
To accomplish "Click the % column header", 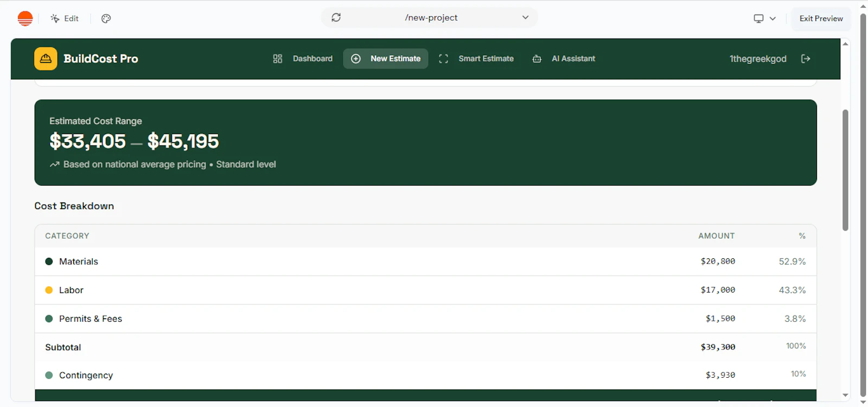I will 802,236.
